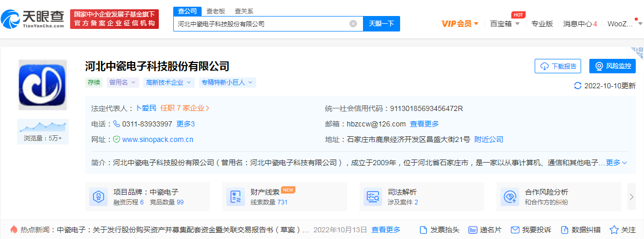Open legal representative 卜爱民 link
Image resolution: width=644 pixels, height=239 pixels.
click(x=145, y=108)
